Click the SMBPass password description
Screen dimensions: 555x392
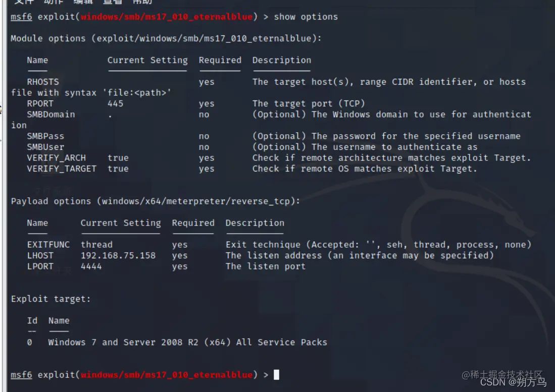pos(386,136)
